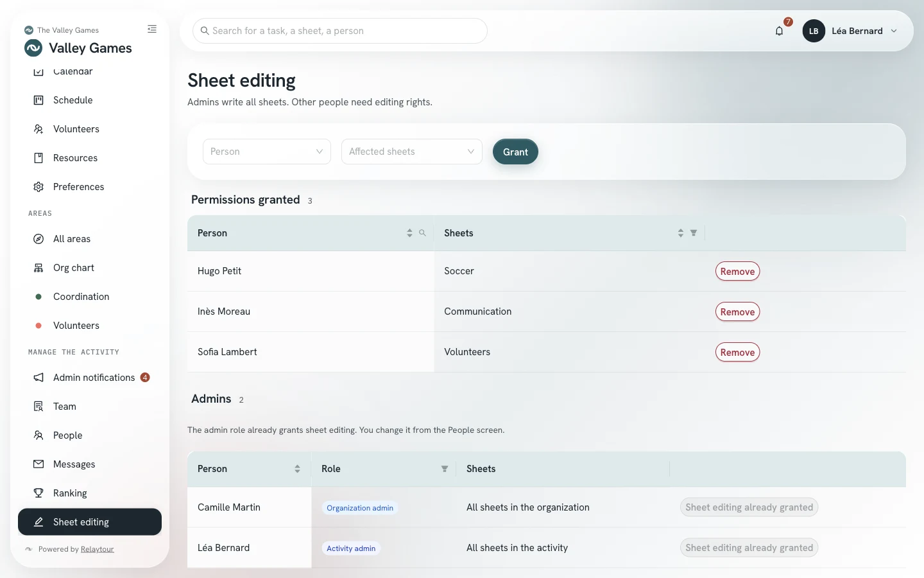Click the LB user avatar

pyautogui.click(x=814, y=31)
